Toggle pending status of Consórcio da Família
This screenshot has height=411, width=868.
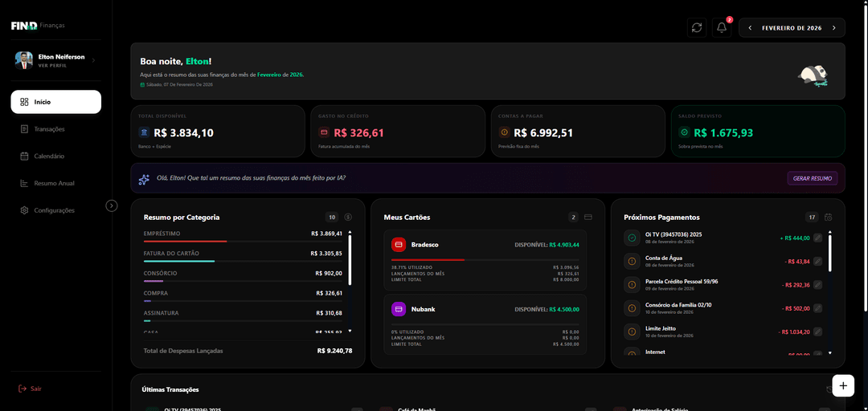pos(632,308)
